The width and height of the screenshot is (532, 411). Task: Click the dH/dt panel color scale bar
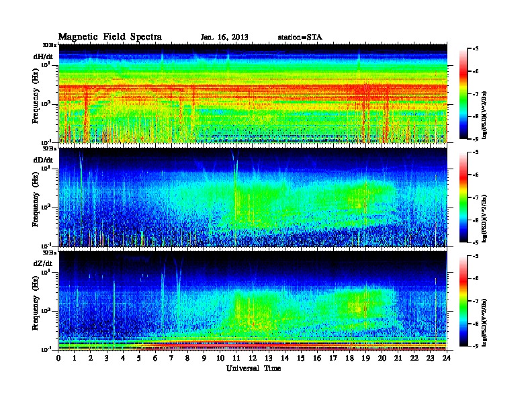pos(463,94)
